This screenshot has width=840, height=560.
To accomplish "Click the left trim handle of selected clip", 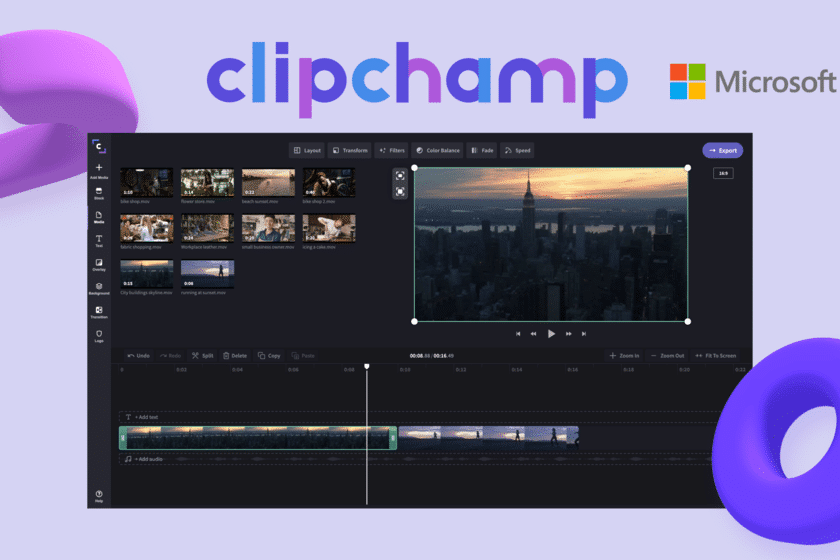I will tap(123, 438).
